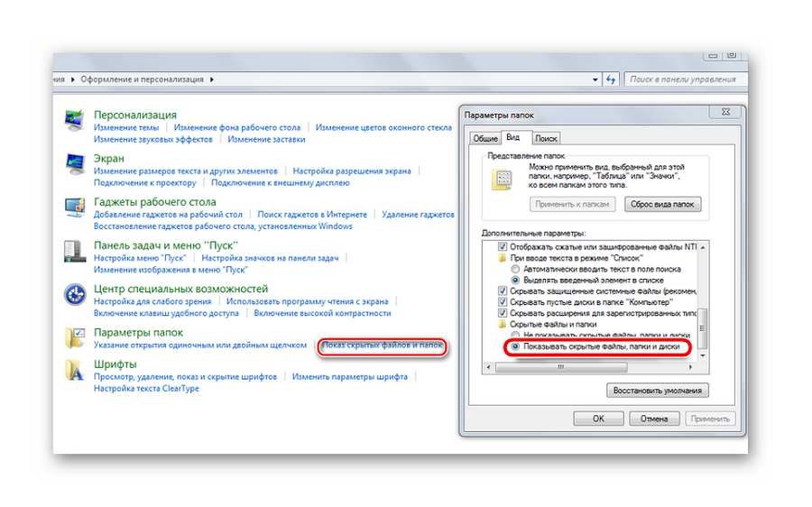812x507 pixels.
Task: Click the Экран monitor icon
Action: click(x=74, y=165)
